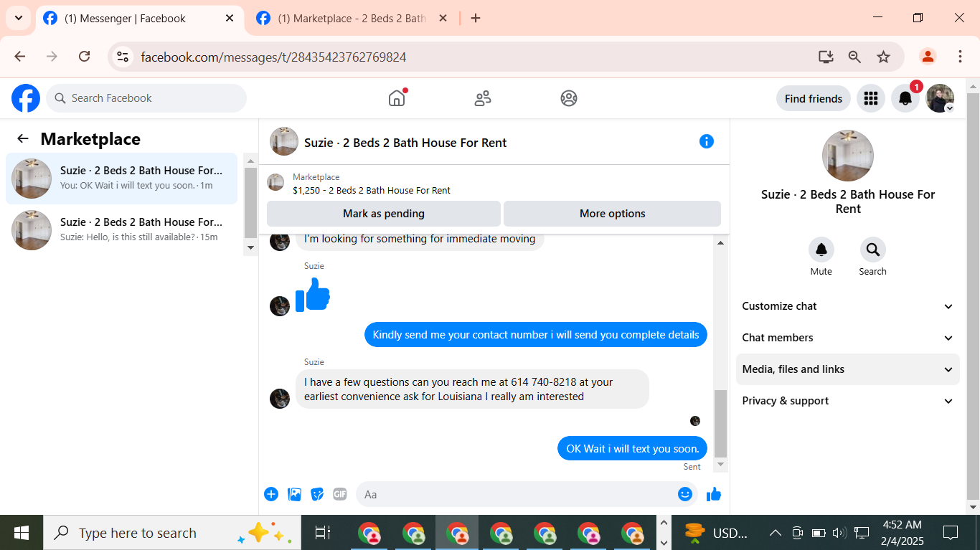Send a thumbs-up like

[714, 494]
